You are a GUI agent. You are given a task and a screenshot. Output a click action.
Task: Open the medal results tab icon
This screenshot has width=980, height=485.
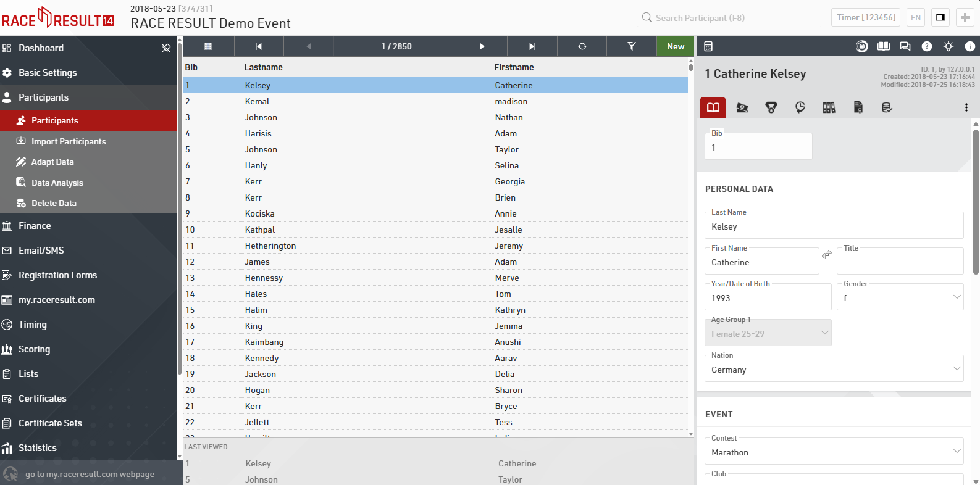771,107
